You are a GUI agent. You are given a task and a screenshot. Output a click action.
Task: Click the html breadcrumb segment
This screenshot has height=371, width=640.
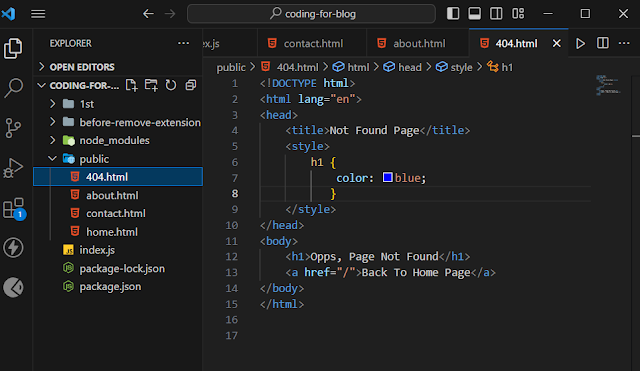pos(351,67)
